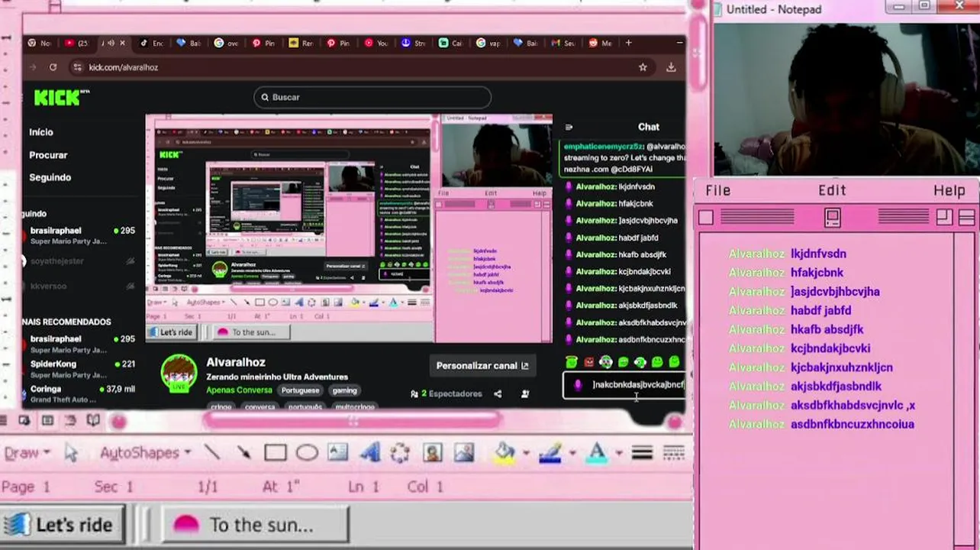Viewport: 980px width, 550px height.
Task: Select the Portuguese tag
Action: tap(300, 390)
